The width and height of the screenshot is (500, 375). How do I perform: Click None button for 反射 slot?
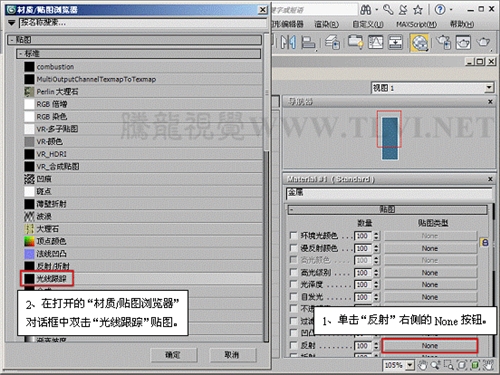pyautogui.click(x=430, y=346)
